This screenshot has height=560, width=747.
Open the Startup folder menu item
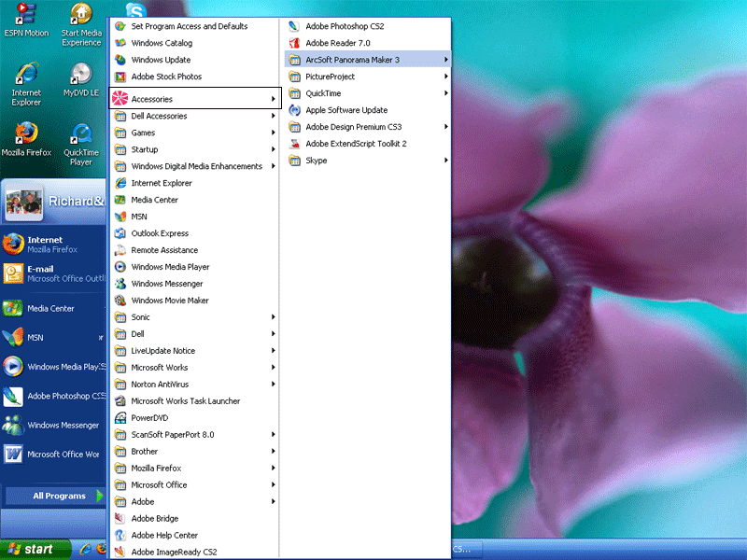[x=194, y=149]
